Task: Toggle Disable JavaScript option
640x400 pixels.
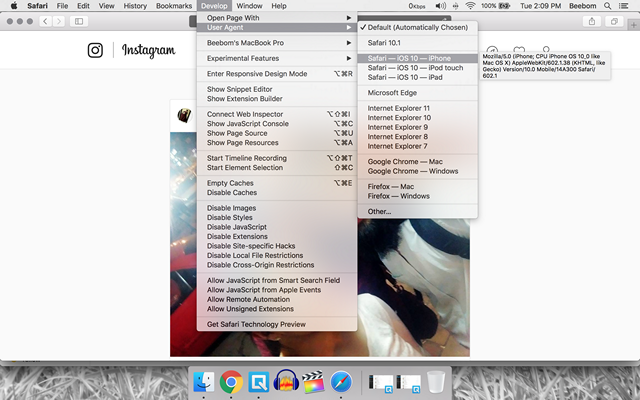Action: [x=277, y=227]
